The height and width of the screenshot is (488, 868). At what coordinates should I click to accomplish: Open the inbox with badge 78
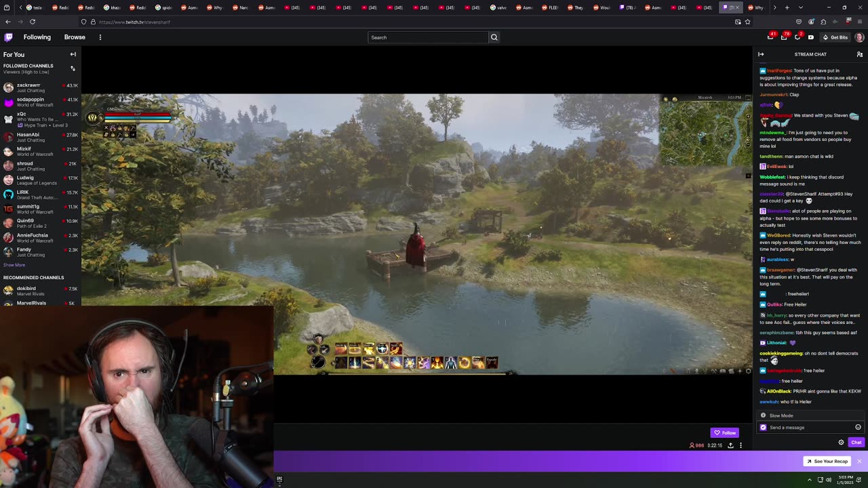coord(784,37)
